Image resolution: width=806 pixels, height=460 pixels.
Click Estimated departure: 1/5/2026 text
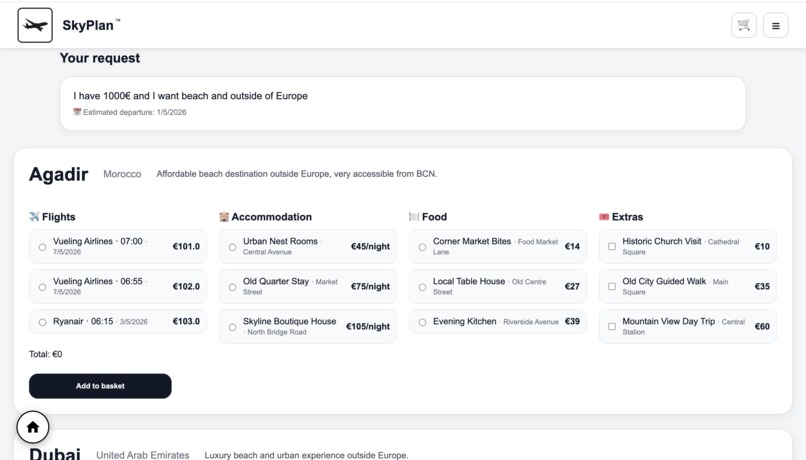(x=135, y=112)
